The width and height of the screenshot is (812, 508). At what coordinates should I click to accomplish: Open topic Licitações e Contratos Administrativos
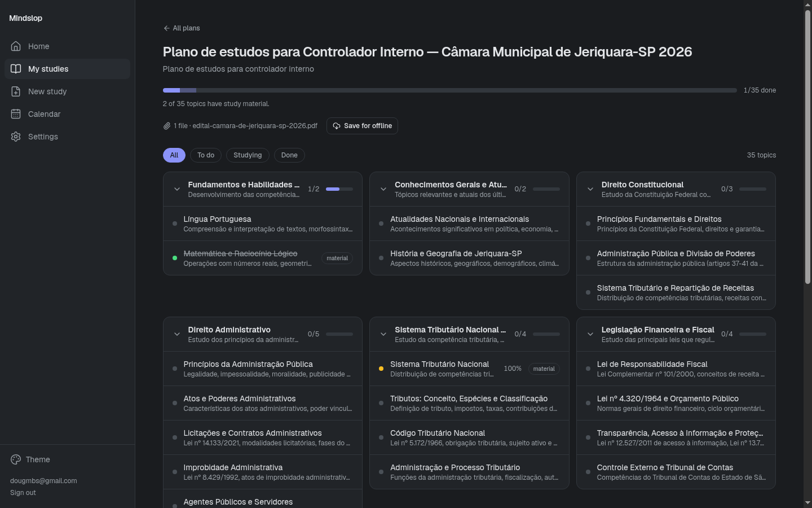(x=263, y=437)
